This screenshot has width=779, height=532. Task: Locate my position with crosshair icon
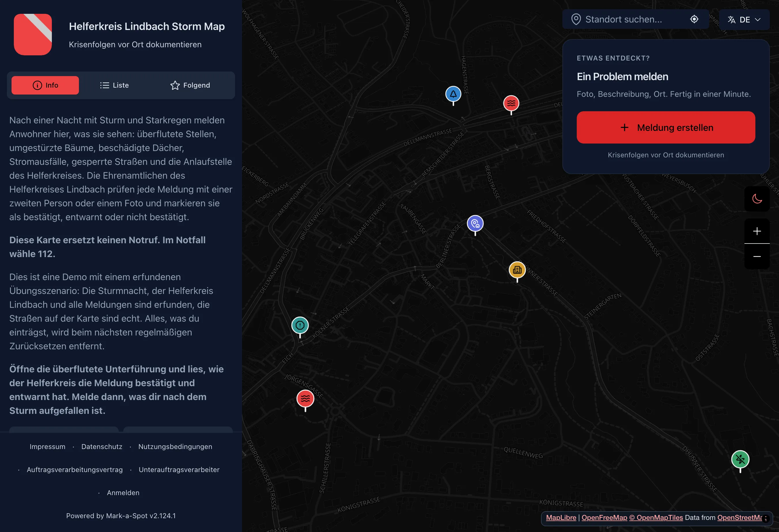click(694, 19)
